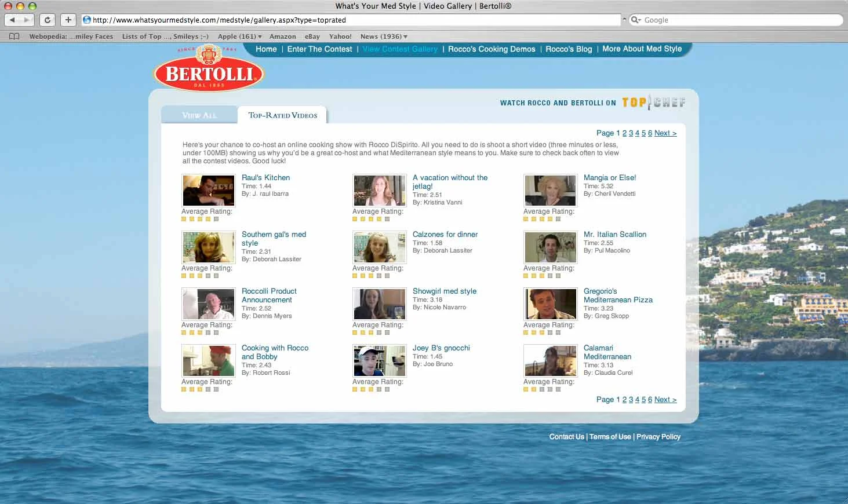Open the Yahoo! bookmark

pyautogui.click(x=340, y=36)
